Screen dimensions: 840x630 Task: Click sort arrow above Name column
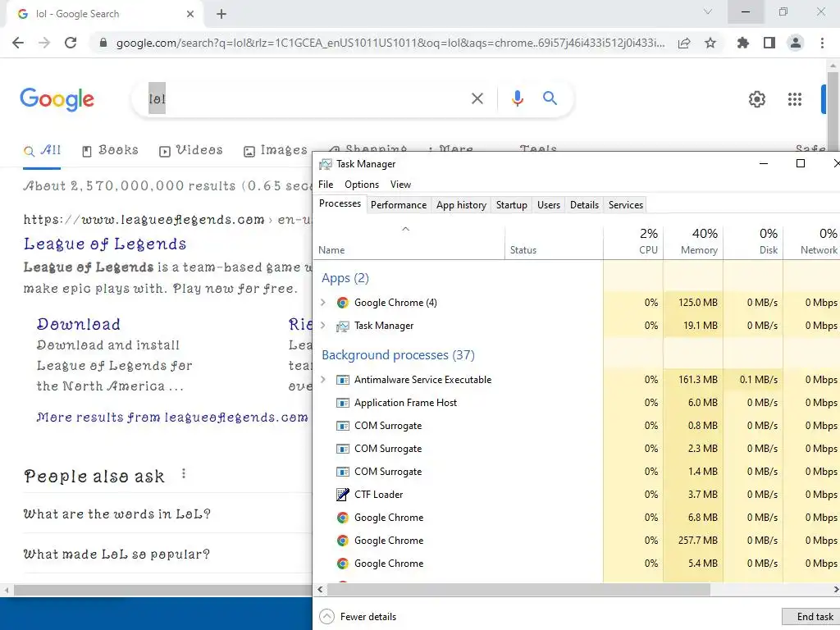coord(405,230)
